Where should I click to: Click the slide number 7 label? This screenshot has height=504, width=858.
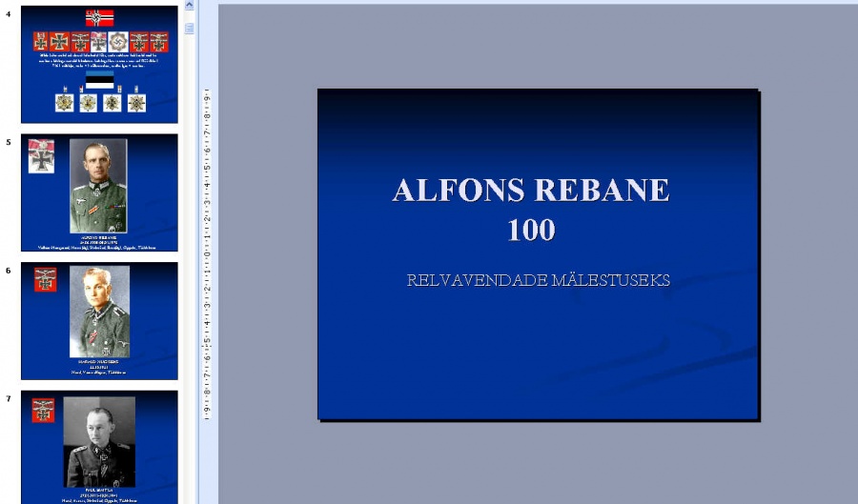coord(9,399)
